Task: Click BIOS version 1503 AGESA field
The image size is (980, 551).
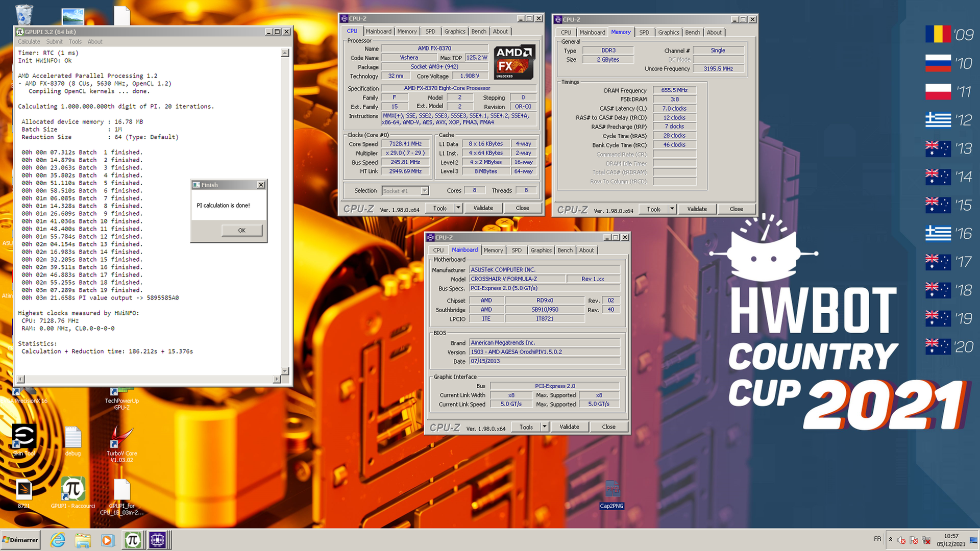Action: point(545,352)
